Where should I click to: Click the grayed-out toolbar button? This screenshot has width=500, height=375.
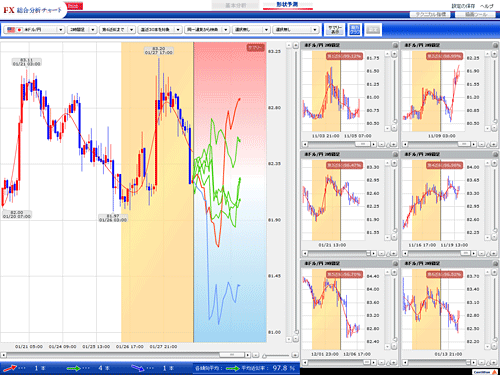click(373, 30)
